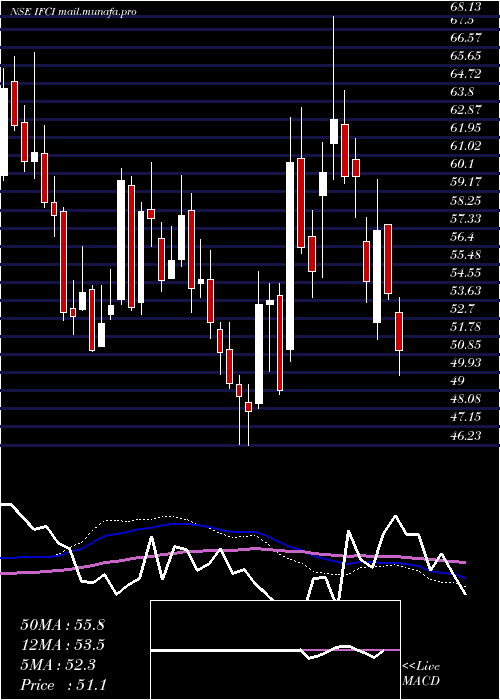Click the 12MA : 53.5 readout
Image resolution: width=500 pixels, height=700 pixels.
click(62, 645)
